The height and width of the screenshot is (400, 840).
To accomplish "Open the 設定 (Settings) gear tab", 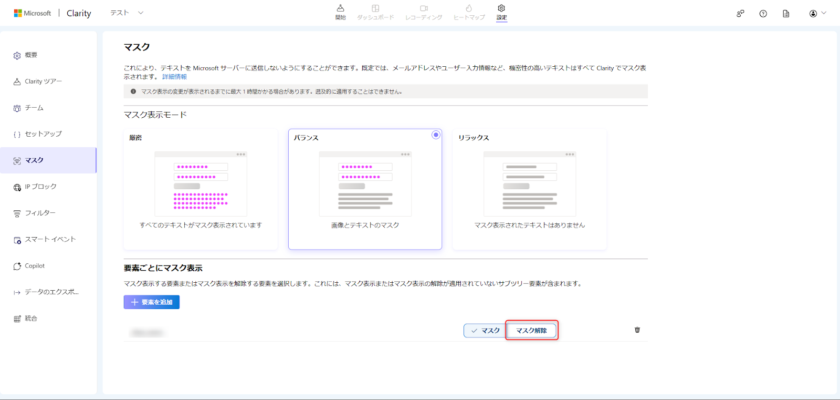I will point(501,12).
